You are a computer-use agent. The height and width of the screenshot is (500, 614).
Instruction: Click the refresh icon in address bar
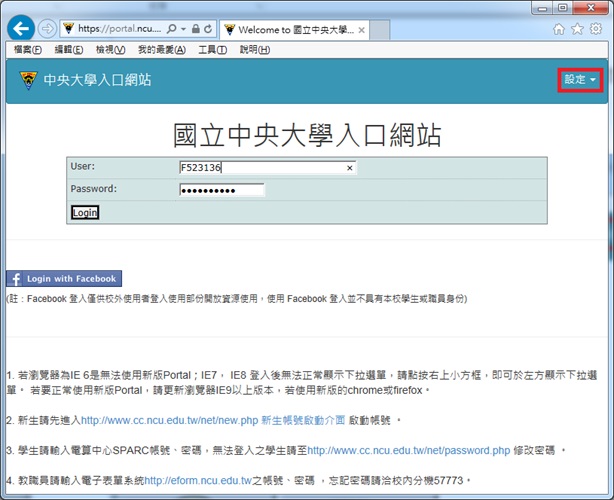pyautogui.click(x=210, y=30)
